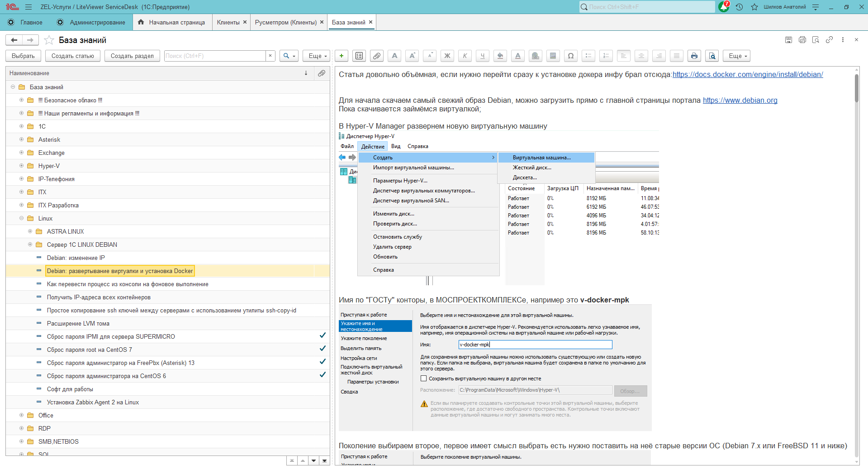868x470 pixels.
Task: Open the title bar settings dropdown icon
Action: tap(816, 7)
